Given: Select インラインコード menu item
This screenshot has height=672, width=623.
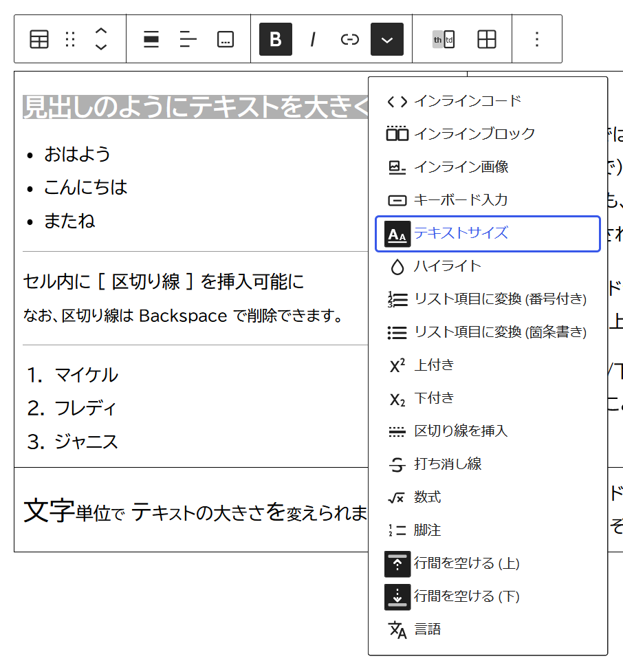Looking at the screenshot, I should (x=488, y=101).
